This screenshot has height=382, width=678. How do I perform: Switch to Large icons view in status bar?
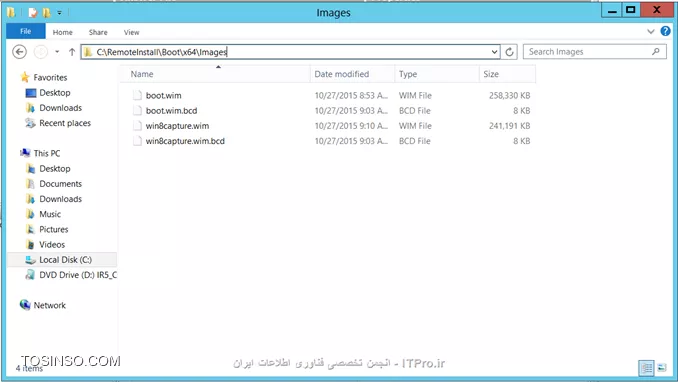coord(662,368)
